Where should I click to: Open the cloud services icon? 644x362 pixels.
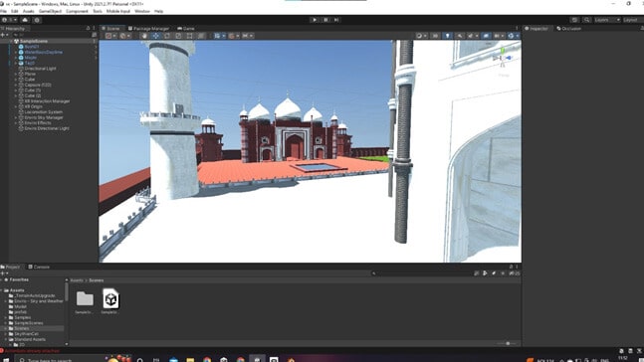(x=25, y=20)
